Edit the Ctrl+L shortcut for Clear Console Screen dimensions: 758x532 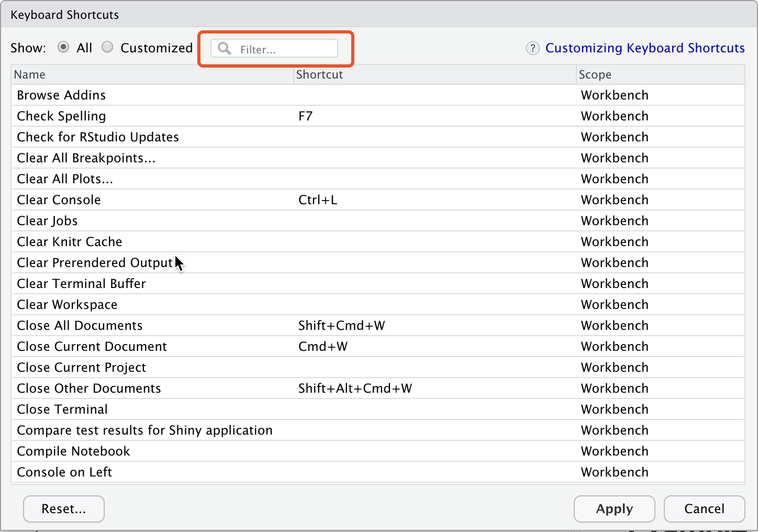[318, 200]
